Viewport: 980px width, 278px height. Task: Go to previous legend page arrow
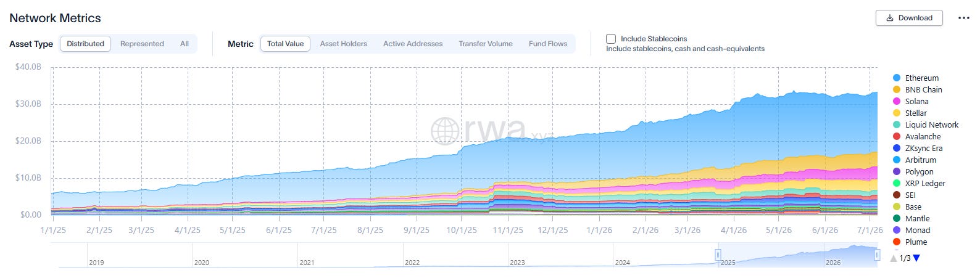coord(894,258)
